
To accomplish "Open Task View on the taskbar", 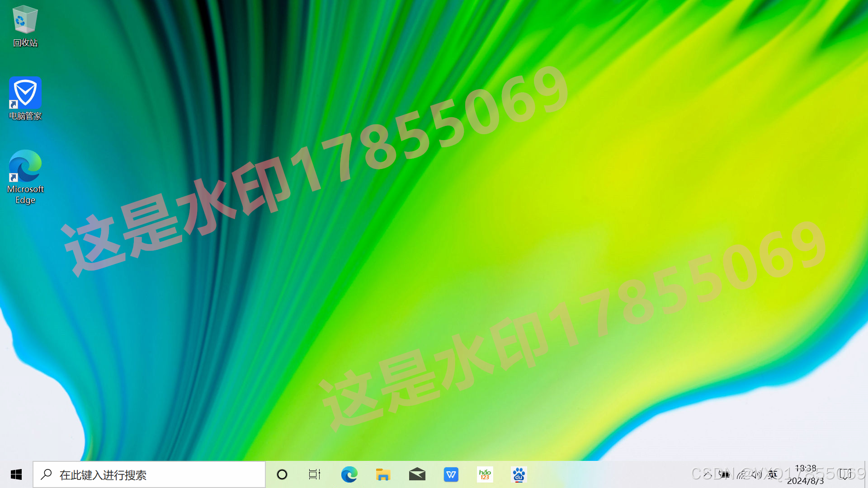I will 315,474.
